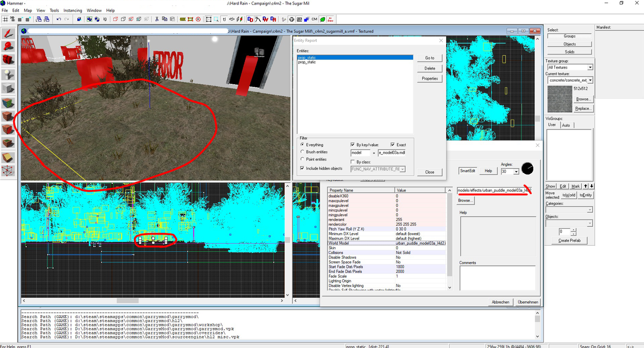Select the Point entities radio button

302,159
